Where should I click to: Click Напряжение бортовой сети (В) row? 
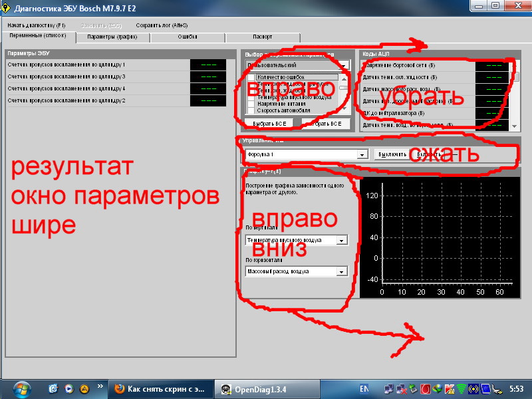[x=436, y=65]
